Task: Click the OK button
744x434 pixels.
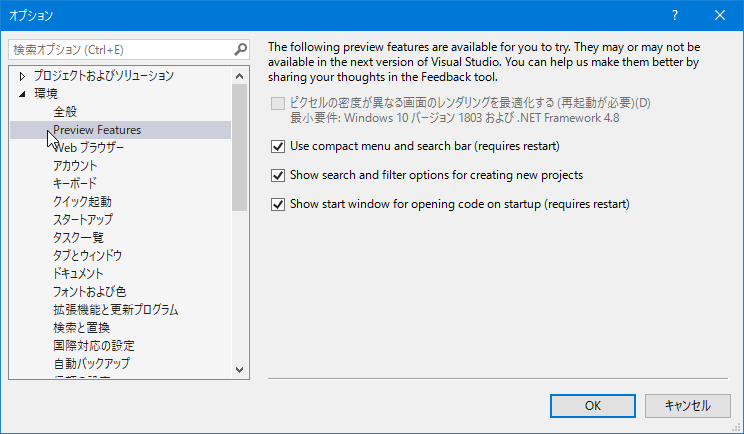Action: (x=593, y=405)
